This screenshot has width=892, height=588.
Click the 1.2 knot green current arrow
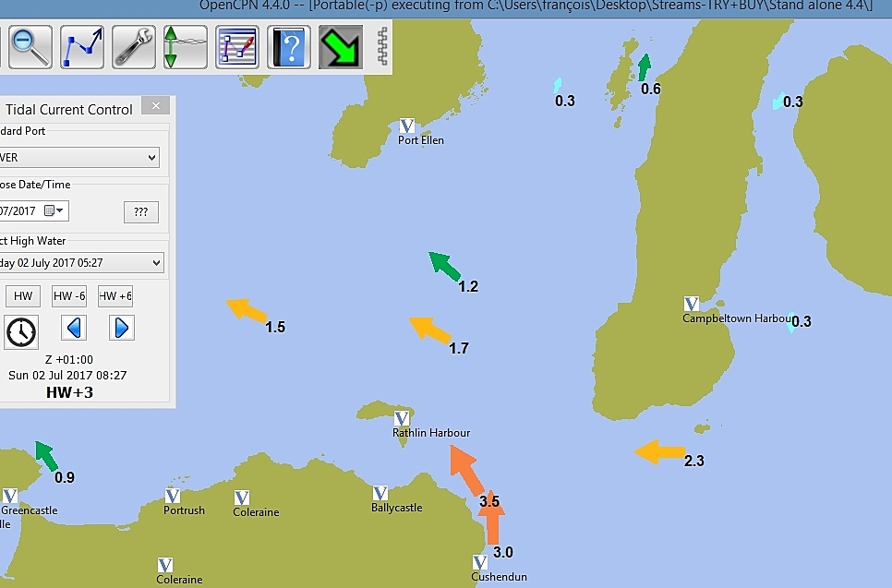tap(444, 266)
